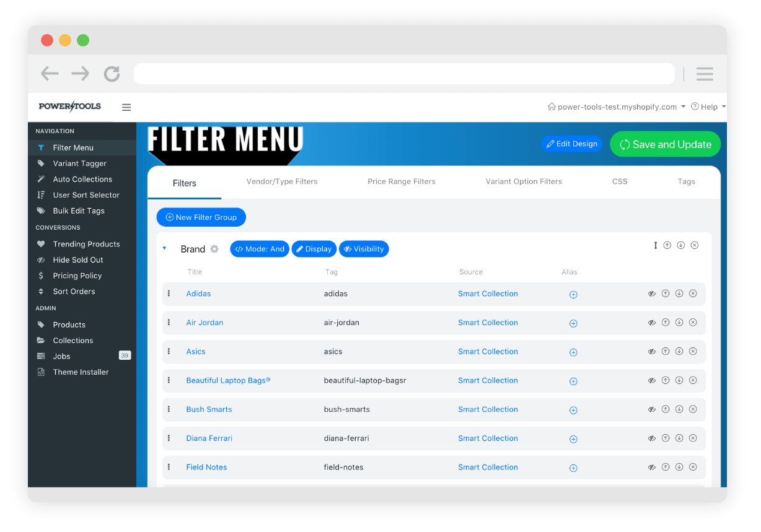This screenshot has width=761, height=532.
Task: Click the Power Tools logo
Action: [x=69, y=107]
